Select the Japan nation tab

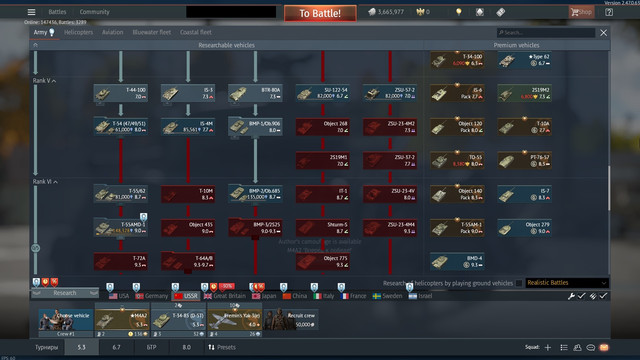[264, 296]
